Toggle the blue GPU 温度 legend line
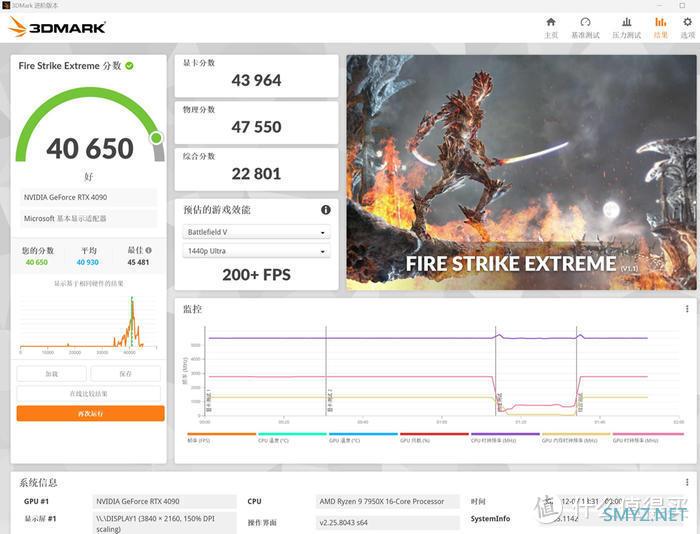This screenshot has height=534, width=700. click(363, 437)
